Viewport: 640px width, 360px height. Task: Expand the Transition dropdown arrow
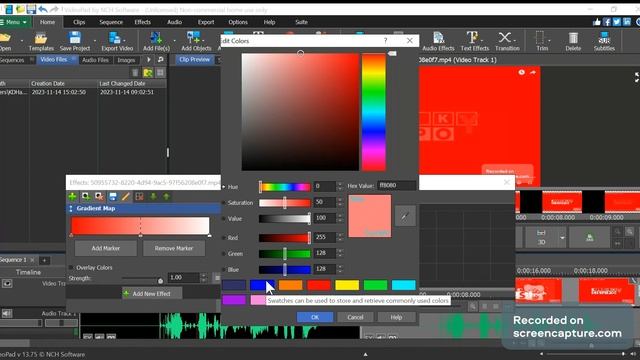515,40
